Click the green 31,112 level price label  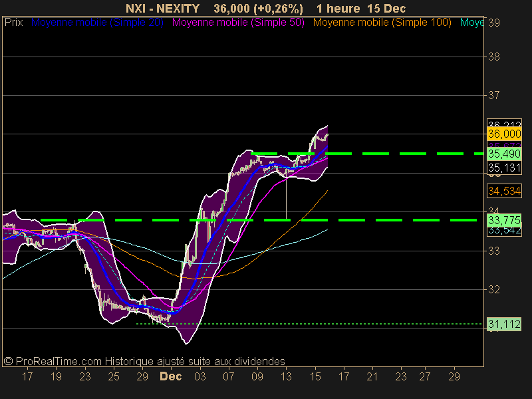coord(504,324)
